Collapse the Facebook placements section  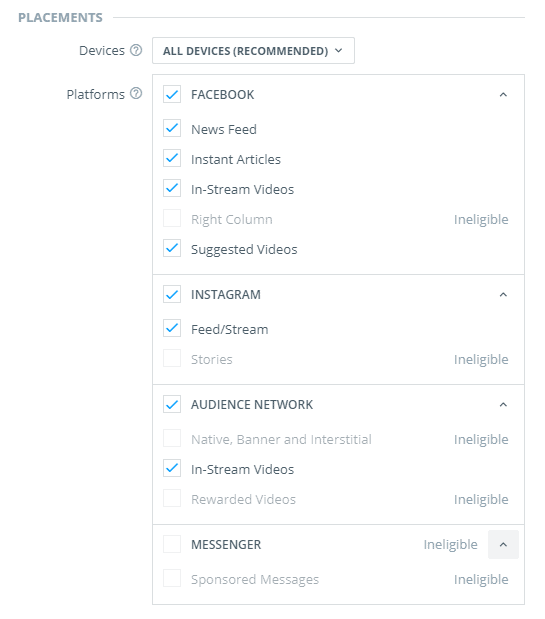tap(503, 95)
